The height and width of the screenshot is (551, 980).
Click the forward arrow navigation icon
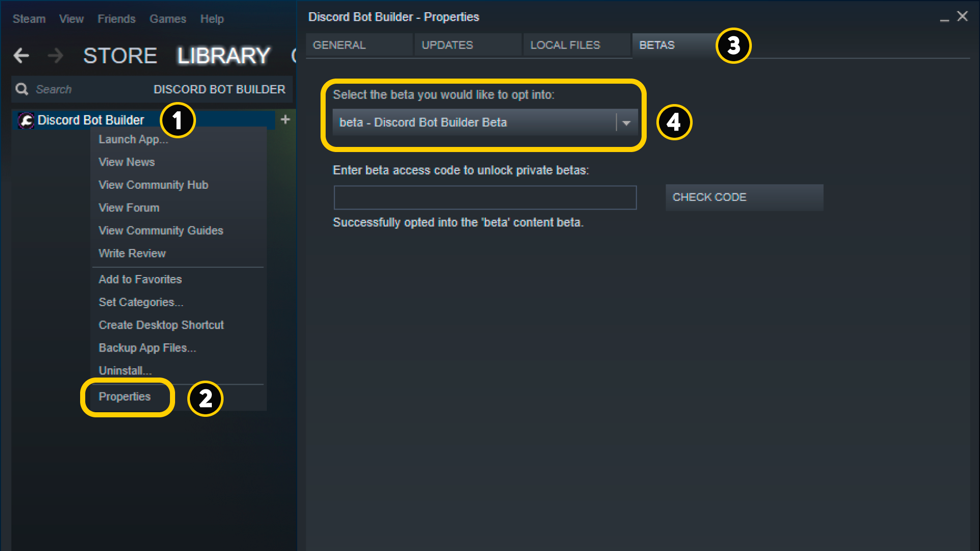point(53,55)
